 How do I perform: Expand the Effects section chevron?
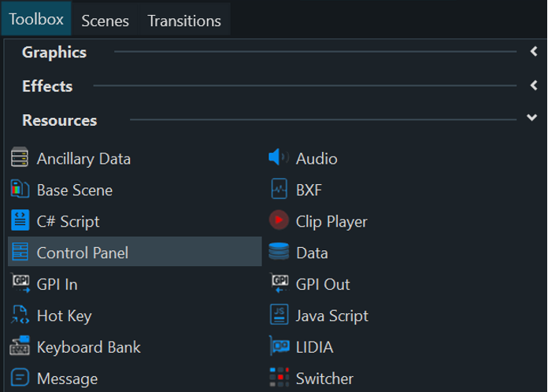533,87
